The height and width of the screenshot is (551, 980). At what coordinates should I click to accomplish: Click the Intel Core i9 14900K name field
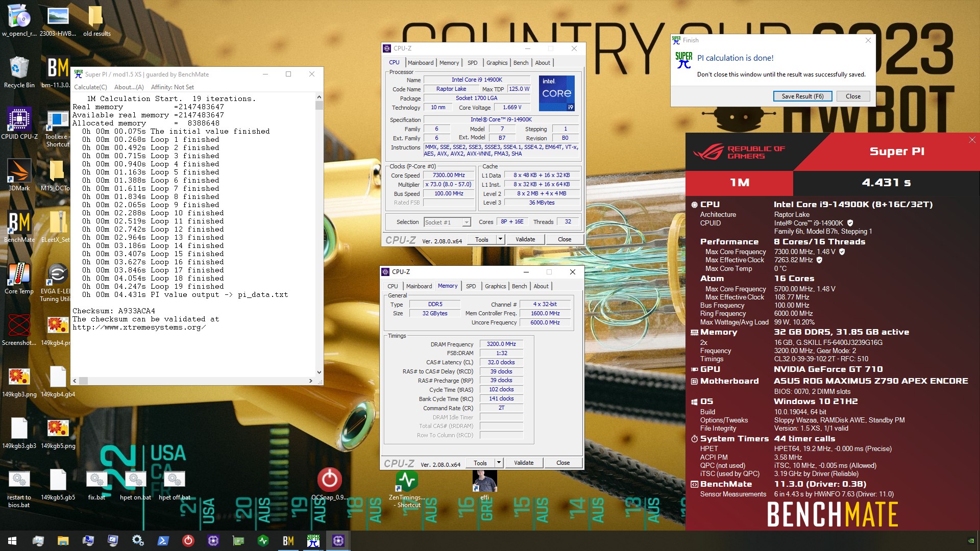[x=477, y=80]
